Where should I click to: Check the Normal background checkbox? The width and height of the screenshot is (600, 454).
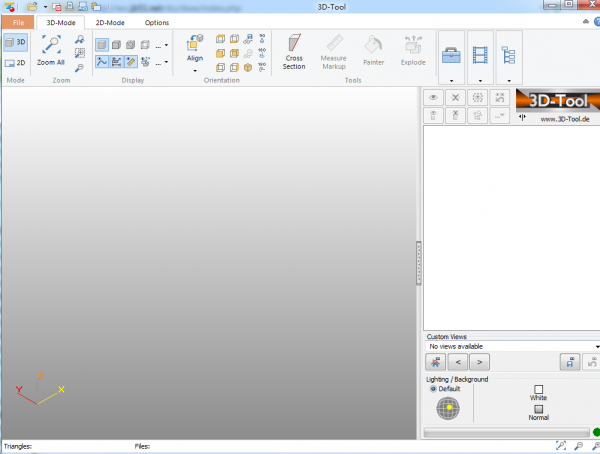pos(538,408)
